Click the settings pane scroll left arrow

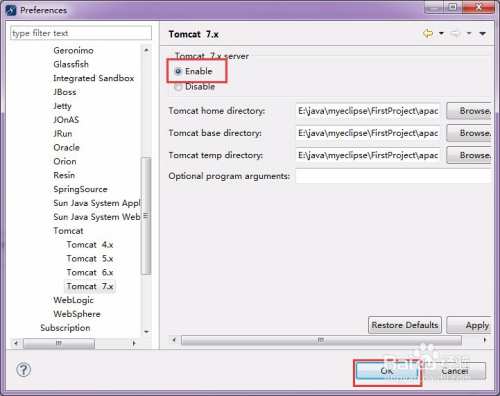tap(174, 340)
